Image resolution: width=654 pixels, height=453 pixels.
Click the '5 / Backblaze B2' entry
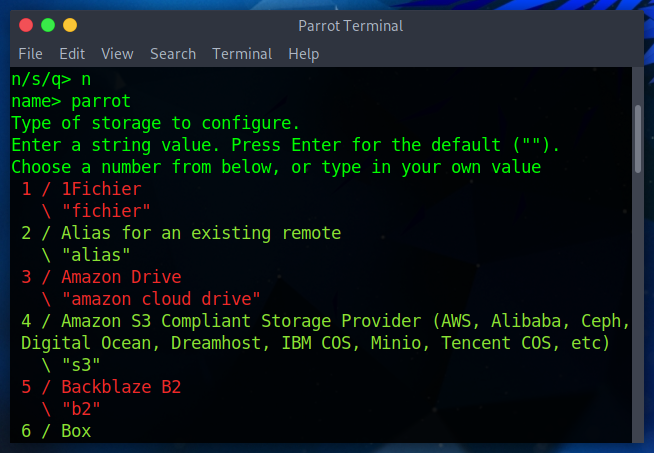101,387
